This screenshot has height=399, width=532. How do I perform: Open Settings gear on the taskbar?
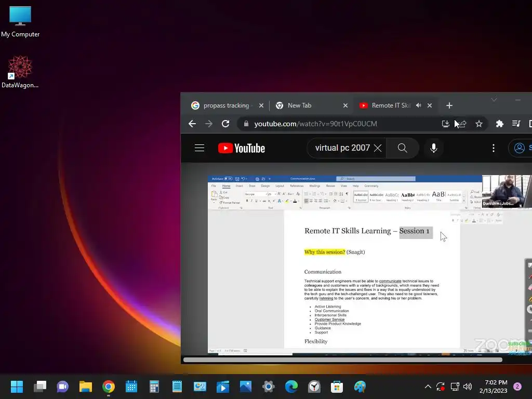[x=269, y=387]
